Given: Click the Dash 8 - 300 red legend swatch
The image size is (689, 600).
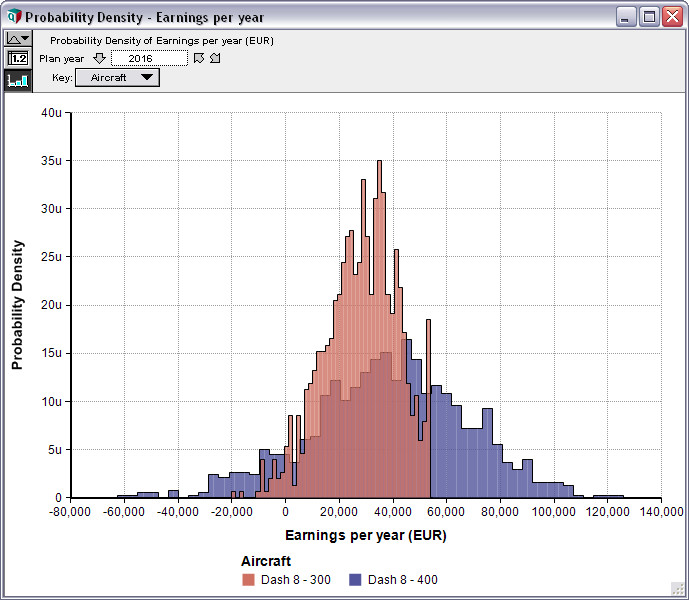Looking at the screenshot, I should pyautogui.click(x=249, y=580).
